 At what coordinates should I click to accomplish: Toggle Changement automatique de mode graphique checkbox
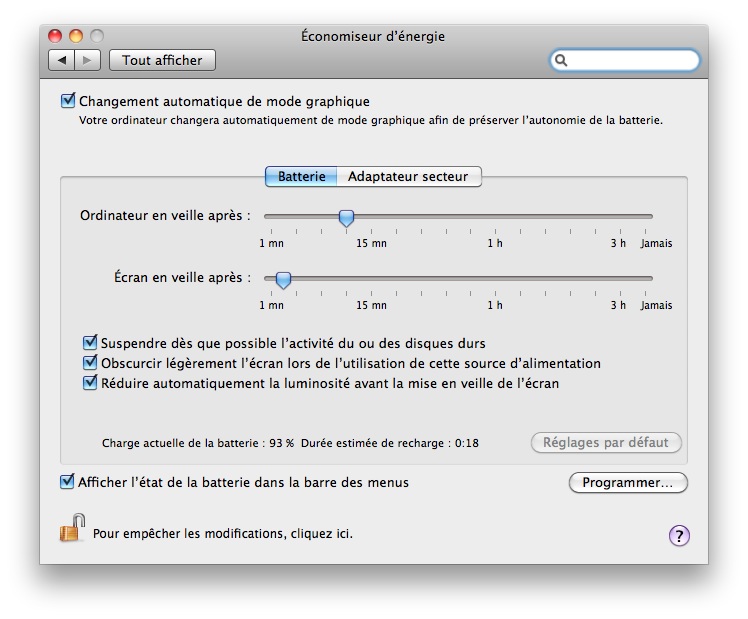tap(68, 101)
